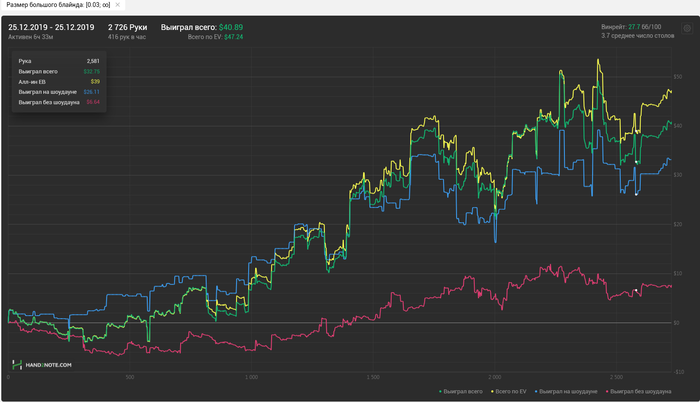Screen dimensions: 700x402
Task: Click the 'Винрейт: 27.7 бб/100' statistic
Action: 631,27
